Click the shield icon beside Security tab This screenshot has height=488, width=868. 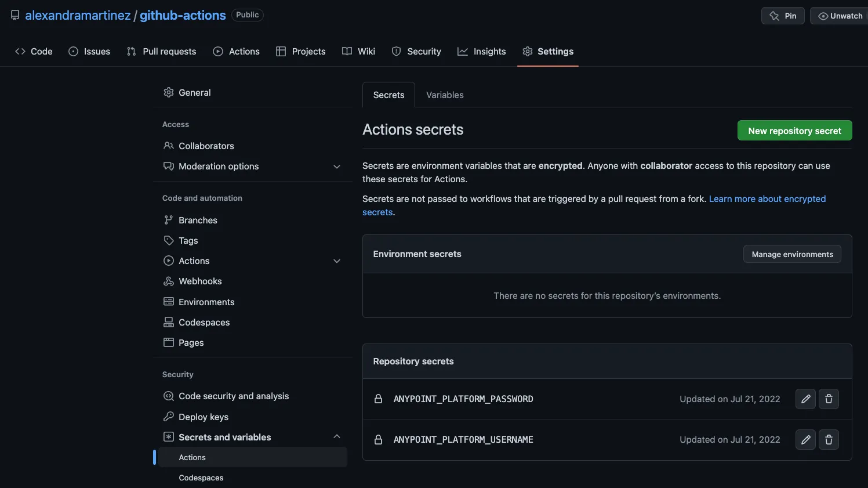tap(396, 51)
